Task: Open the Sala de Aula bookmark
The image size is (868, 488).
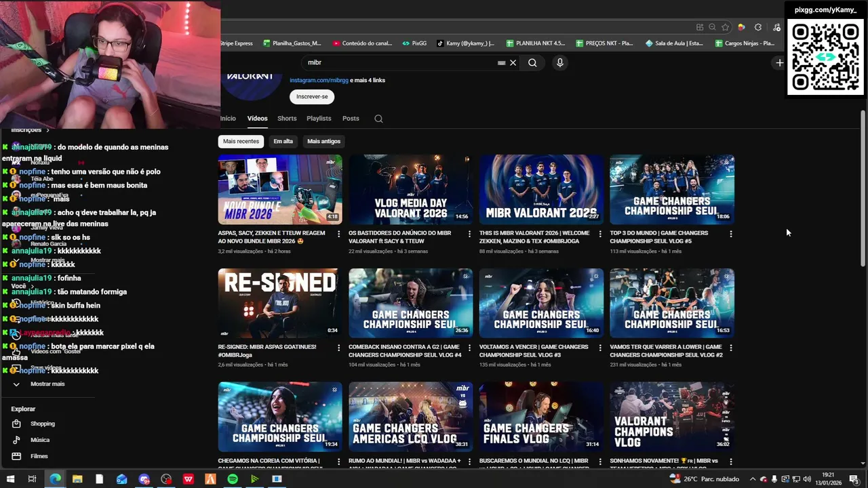Action: tap(674, 43)
